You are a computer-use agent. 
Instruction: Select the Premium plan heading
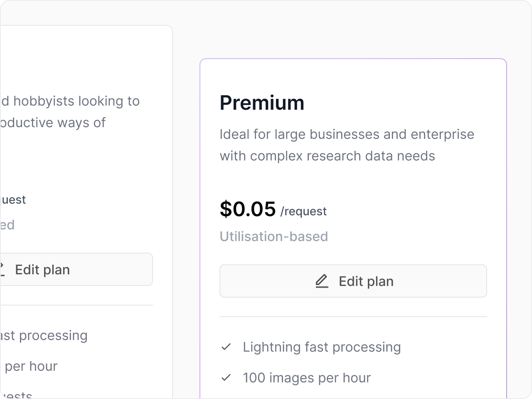tap(262, 103)
